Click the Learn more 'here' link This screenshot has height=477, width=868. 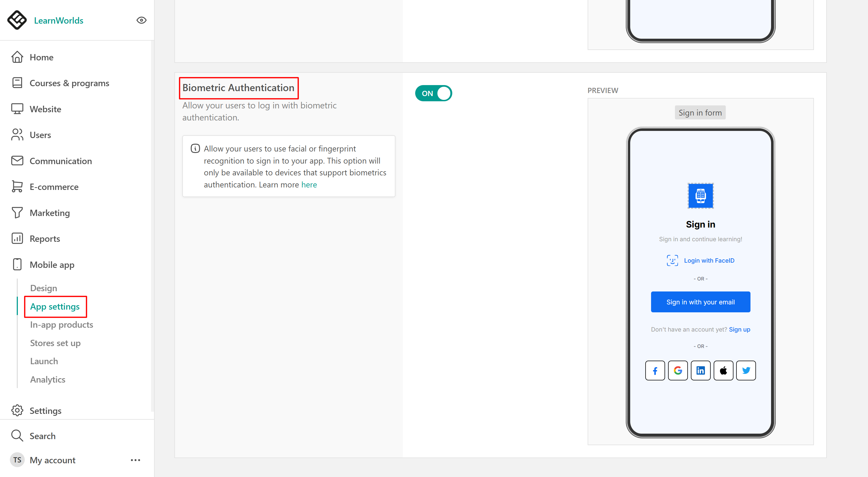309,185
